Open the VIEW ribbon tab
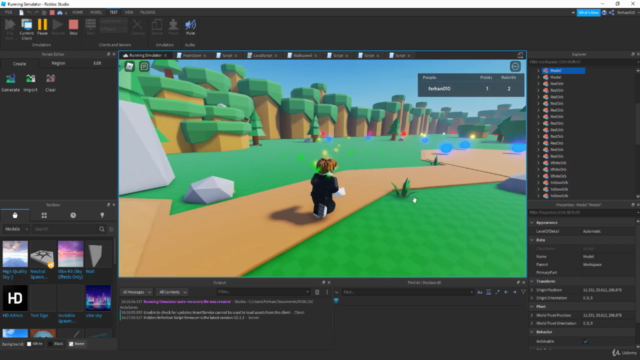 (129, 13)
